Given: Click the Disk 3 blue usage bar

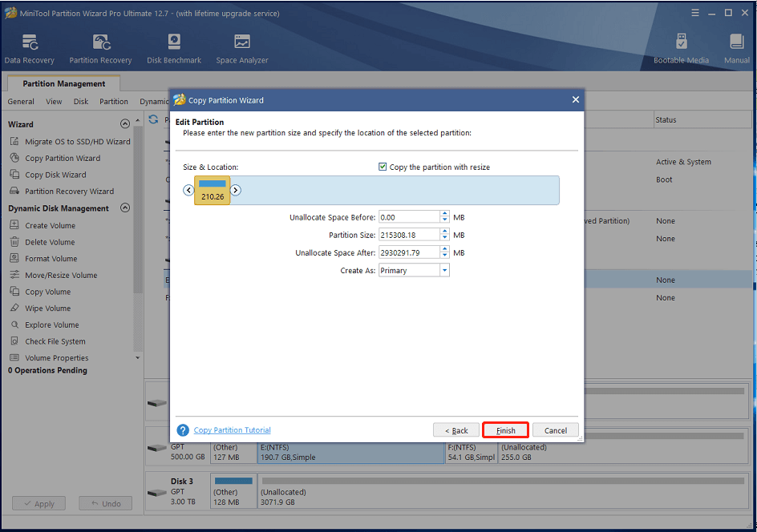Looking at the screenshot, I should pyautogui.click(x=233, y=481).
